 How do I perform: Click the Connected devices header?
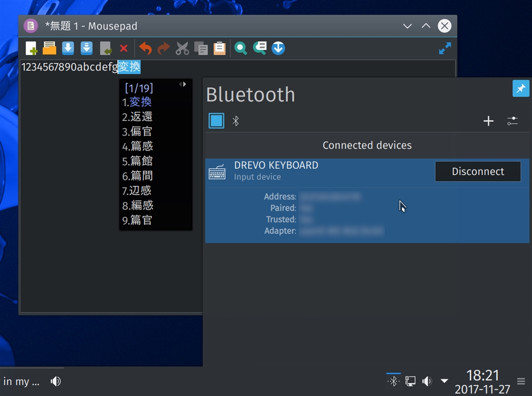(367, 145)
